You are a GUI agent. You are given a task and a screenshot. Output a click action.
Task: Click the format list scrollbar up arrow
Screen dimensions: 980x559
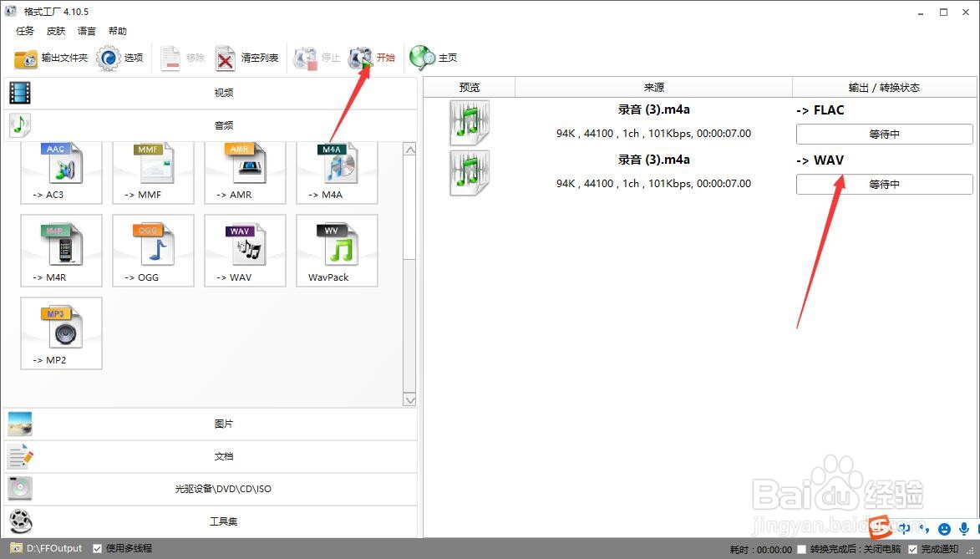(410, 150)
